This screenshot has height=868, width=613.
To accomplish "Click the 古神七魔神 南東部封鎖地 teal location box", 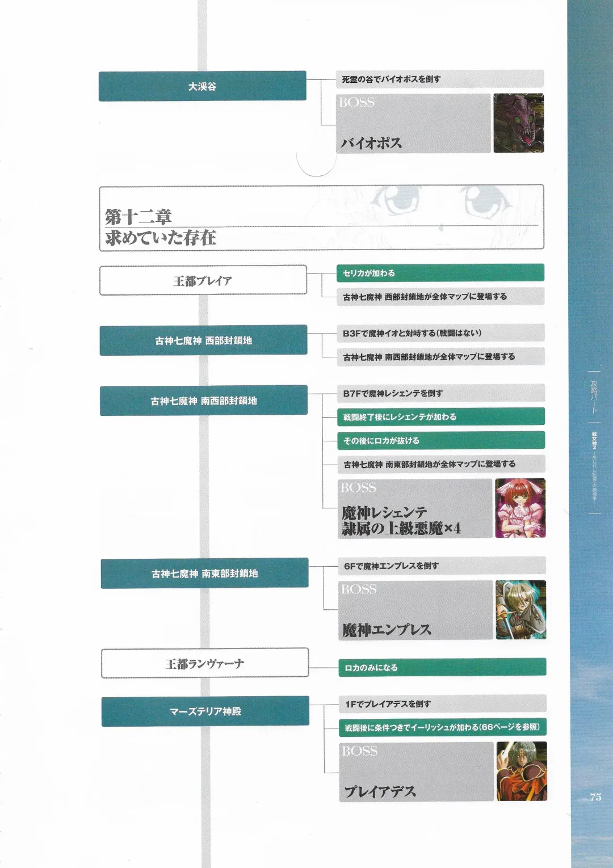I will [204, 573].
